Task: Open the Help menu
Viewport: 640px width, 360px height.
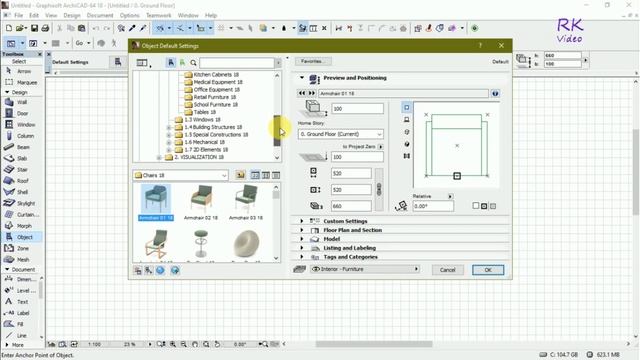Action: (211, 16)
